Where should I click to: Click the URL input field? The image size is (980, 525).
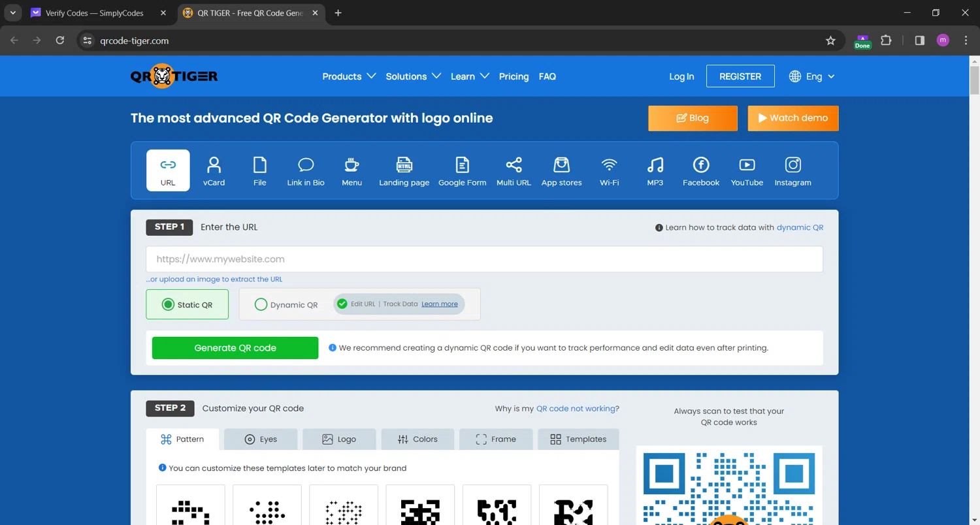[484, 259]
